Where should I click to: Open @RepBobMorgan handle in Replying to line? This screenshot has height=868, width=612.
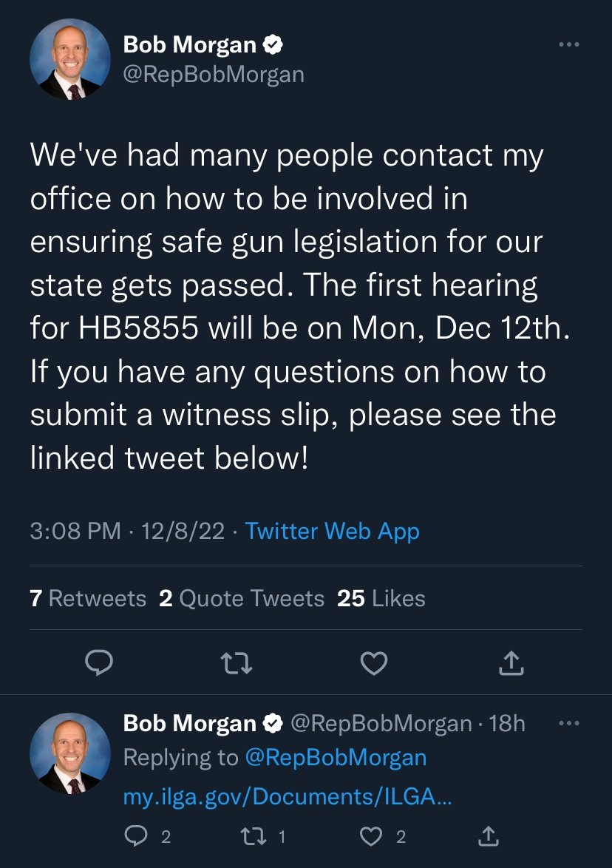[336, 757]
